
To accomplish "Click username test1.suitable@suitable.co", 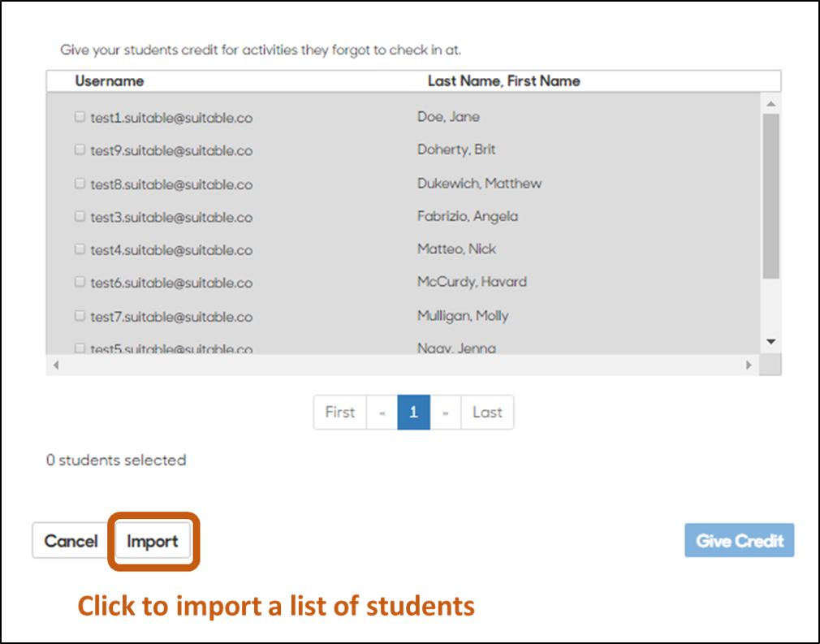I will pyautogui.click(x=171, y=119).
